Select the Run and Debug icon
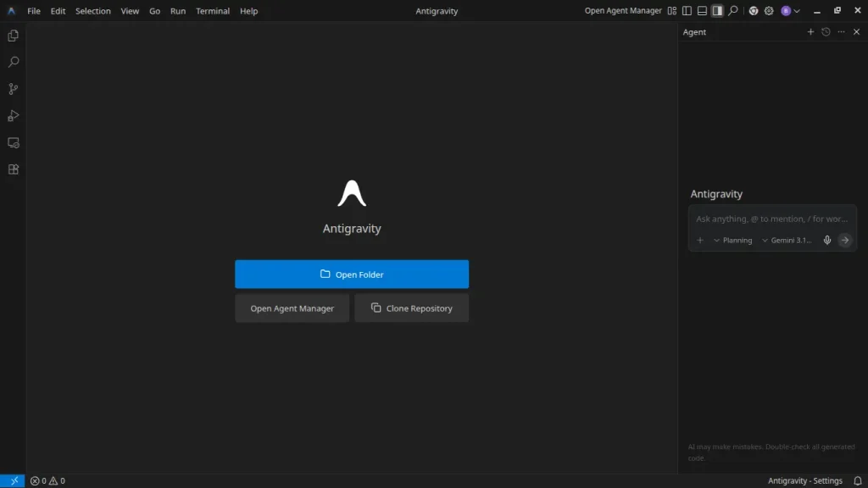The height and width of the screenshot is (488, 868). (13, 115)
